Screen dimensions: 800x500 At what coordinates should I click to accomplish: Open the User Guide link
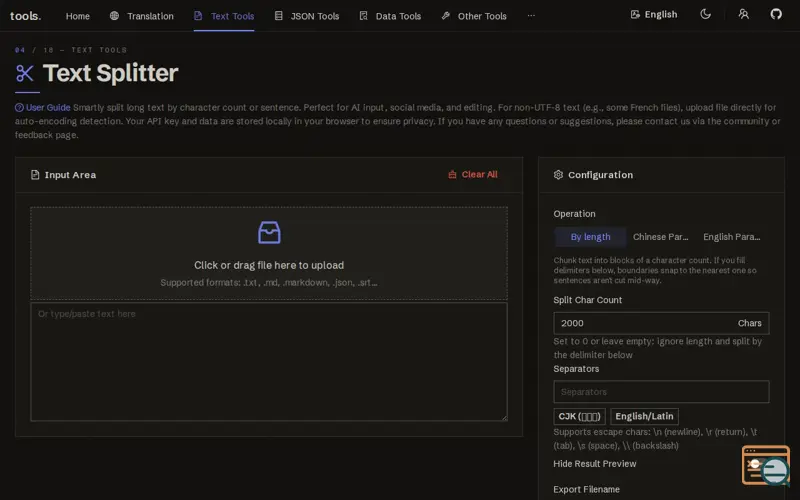click(x=48, y=107)
